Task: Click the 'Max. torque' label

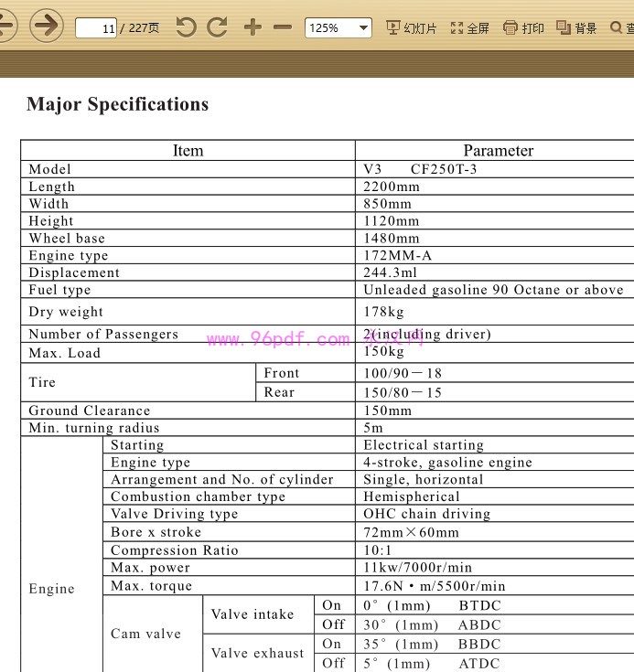Action: tap(151, 586)
